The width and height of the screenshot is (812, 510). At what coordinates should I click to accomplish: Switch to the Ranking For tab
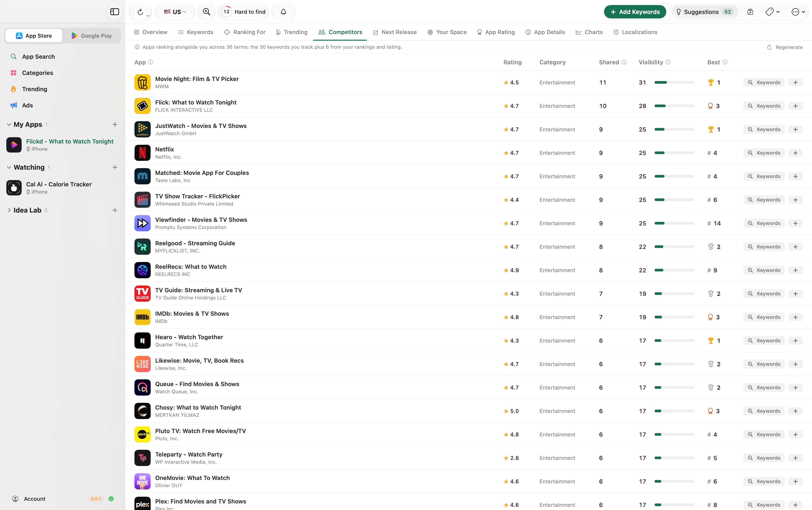click(245, 32)
